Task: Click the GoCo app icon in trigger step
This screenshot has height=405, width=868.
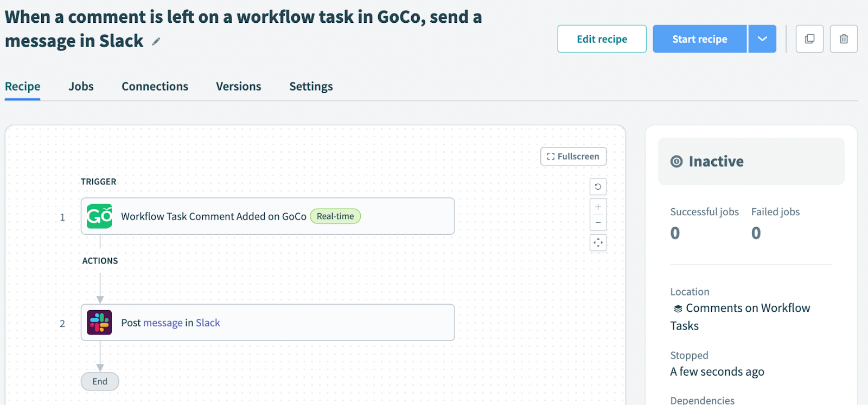Action: coord(99,216)
